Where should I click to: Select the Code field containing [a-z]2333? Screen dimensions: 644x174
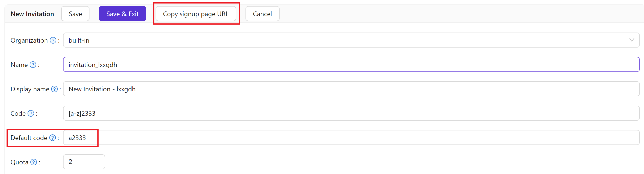click(x=350, y=113)
